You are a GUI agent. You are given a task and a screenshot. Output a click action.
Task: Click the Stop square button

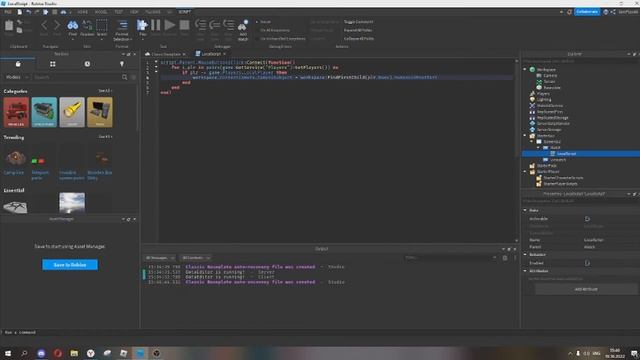click(x=184, y=25)
